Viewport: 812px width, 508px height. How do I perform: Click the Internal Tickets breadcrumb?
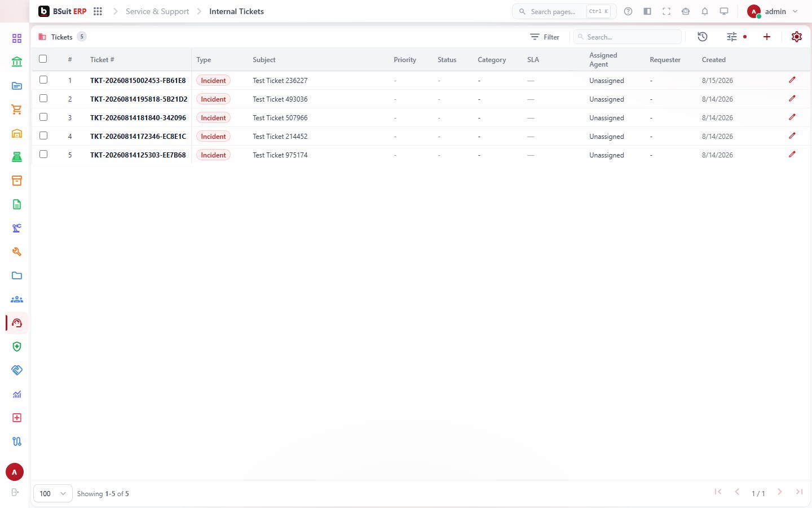[x=236, y=11]
